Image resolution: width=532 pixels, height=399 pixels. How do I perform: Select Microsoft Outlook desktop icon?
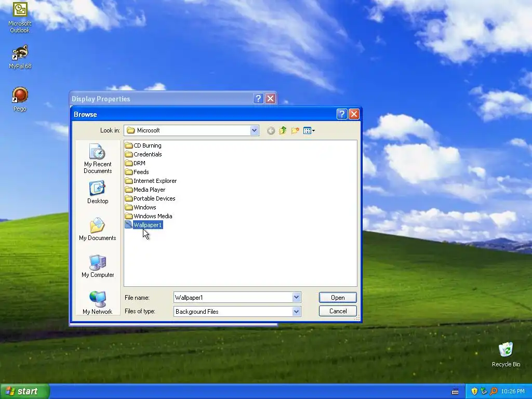click(20, 18)
